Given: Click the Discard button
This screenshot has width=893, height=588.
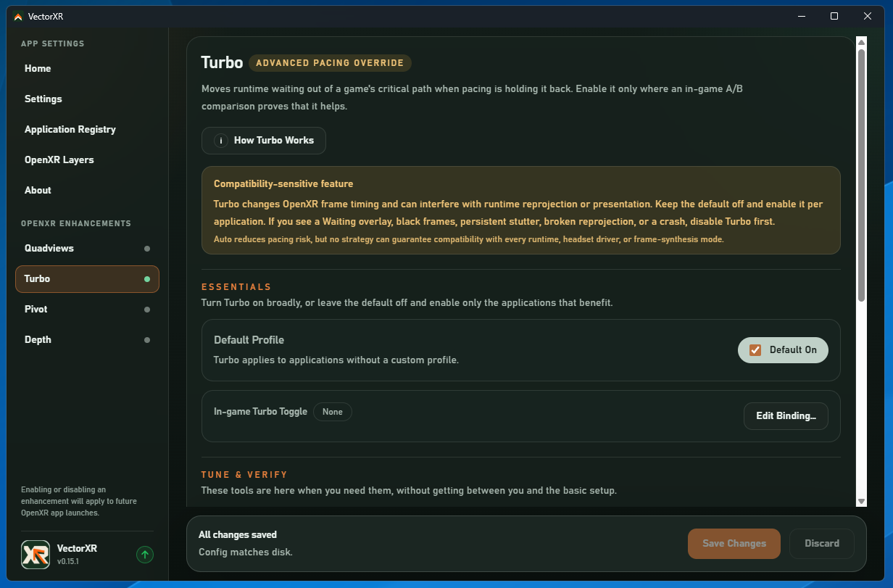Looking at the screenshot, I should (x=822, y=544).
